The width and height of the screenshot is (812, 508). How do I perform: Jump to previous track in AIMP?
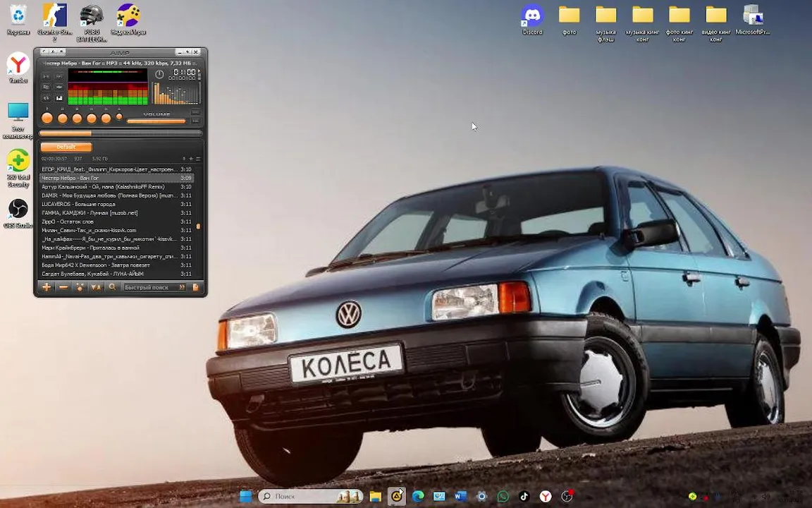pyautogui.click(x=92, y=119)
